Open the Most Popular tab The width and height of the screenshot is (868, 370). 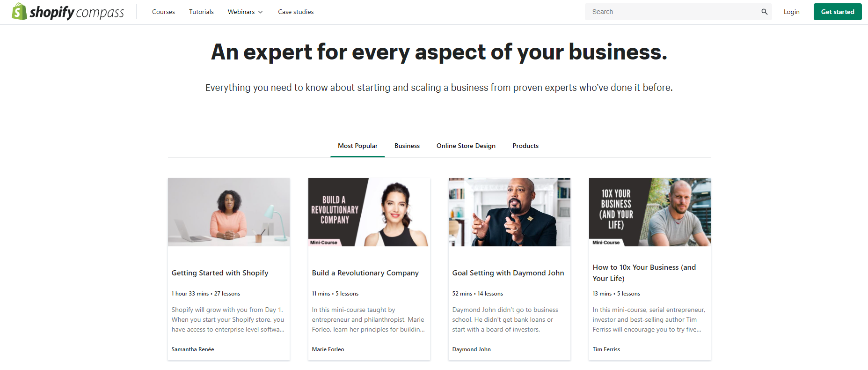click(357, 146)
